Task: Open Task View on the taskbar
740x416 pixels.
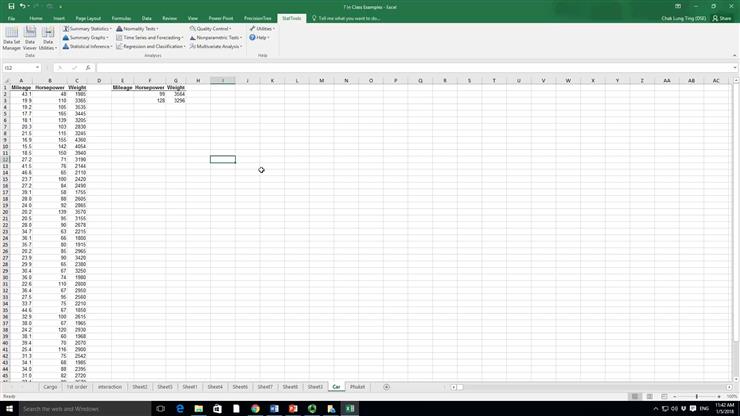Action: coord(160,408)
